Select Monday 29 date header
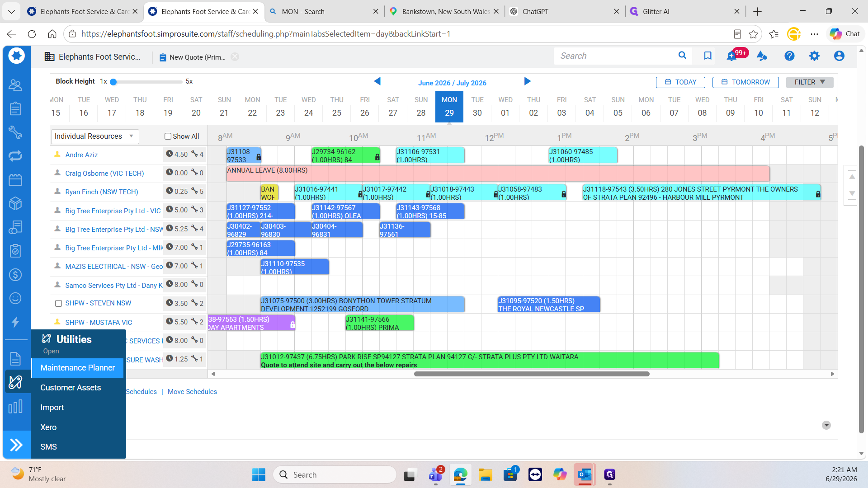This screenshot has height=488, width=868. [449, 107]
